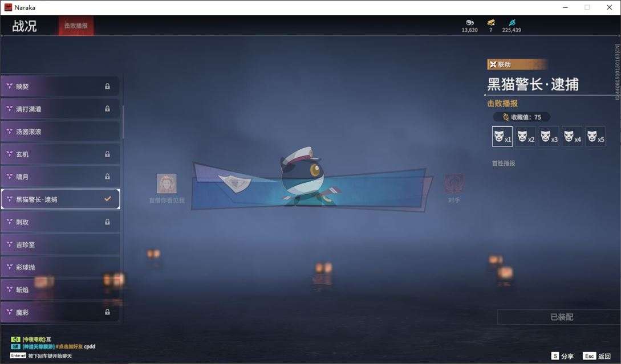Click the lock icon on 刺玫 row
The height and width of the screenshot is (364, 621).
coord(107,222)
